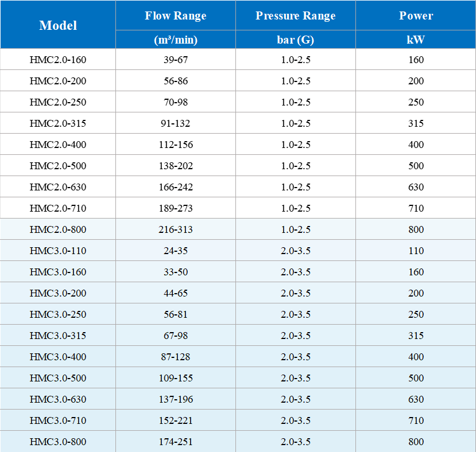This screenshot has height=452, width=476.
Task: Select the HMC2.0-250 model cell
Action: coord(58,102)
